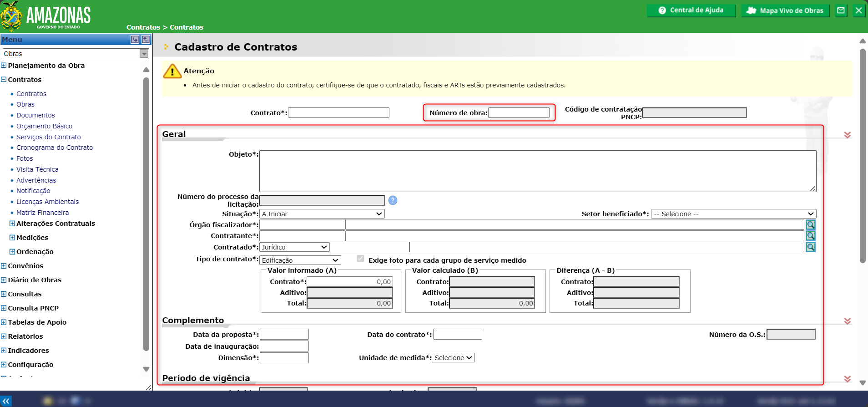Screen dimensions: 868x407
Task: Go to Matriz Financeira menu entry
Action: click(x=43, y=213)
